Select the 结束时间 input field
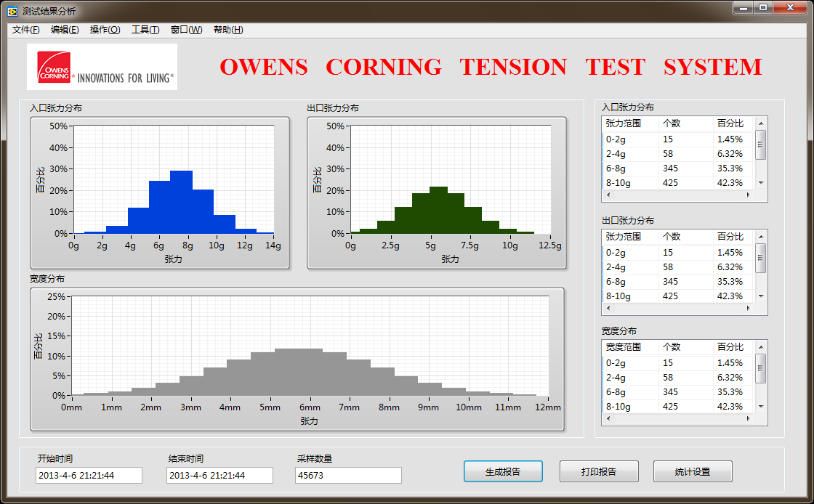 click(x=219, y=476)
